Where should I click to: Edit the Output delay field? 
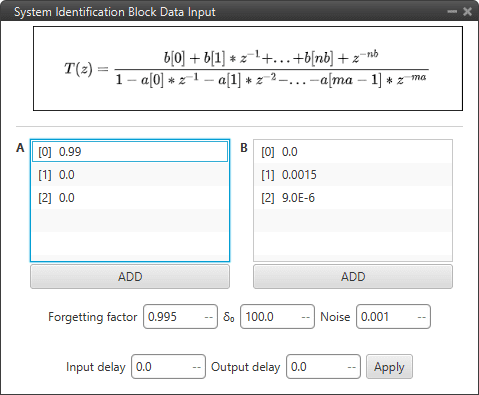tap(323, 367)
